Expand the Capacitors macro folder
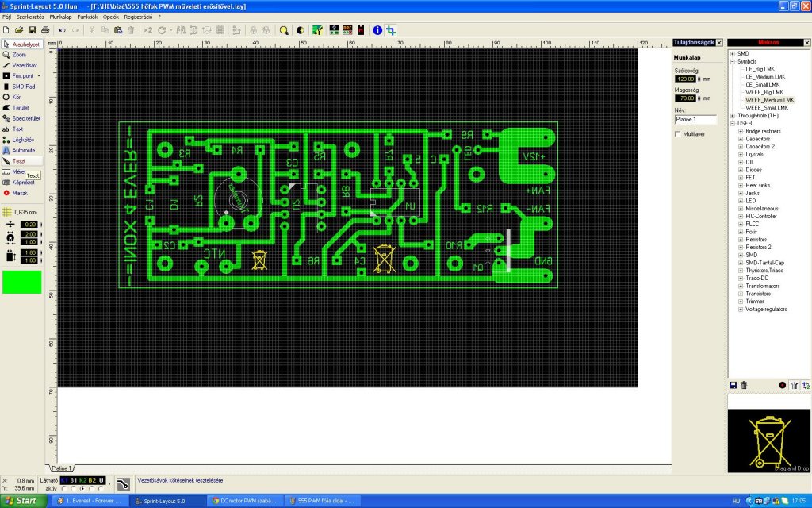The width and height of the screenshot is (812, 508). [x=741, y=139]
